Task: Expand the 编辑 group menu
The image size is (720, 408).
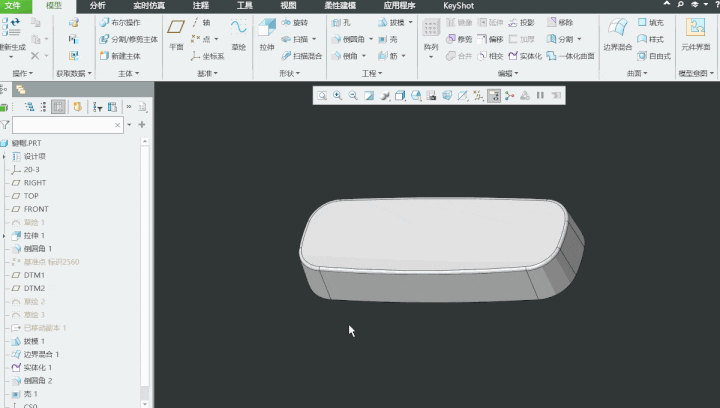Action: pos(508,73)
